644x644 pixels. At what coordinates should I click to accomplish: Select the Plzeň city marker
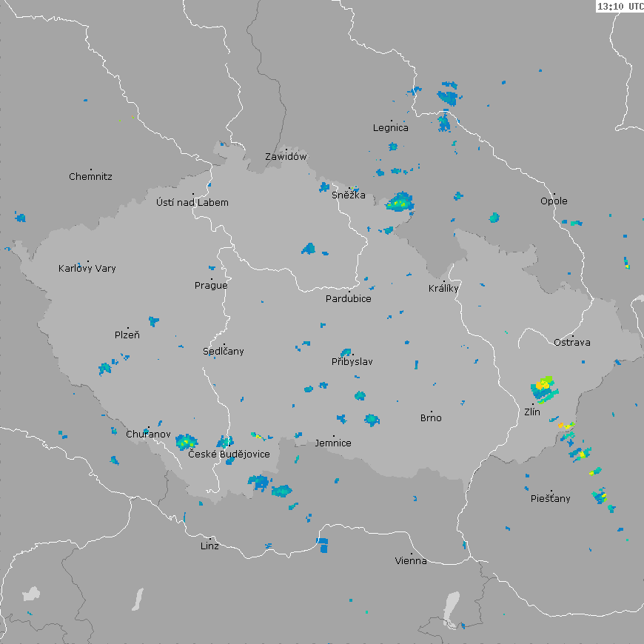tap(127, 327)
